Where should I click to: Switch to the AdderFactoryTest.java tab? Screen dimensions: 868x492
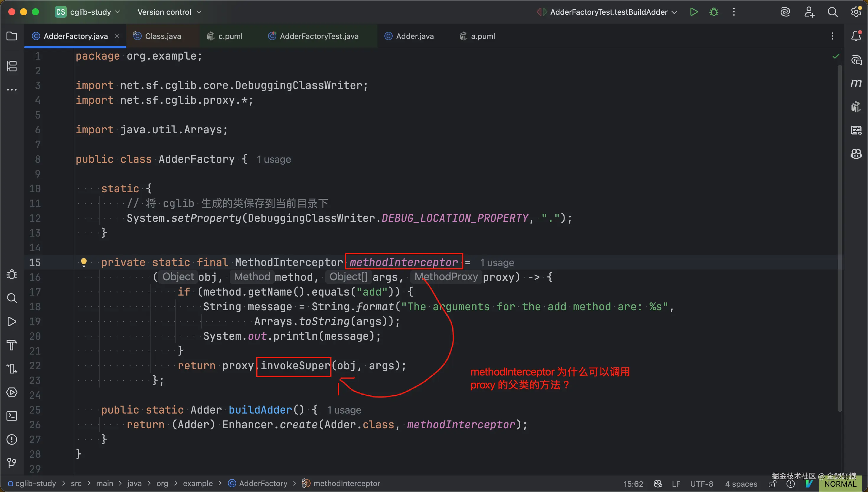point(319,36)
